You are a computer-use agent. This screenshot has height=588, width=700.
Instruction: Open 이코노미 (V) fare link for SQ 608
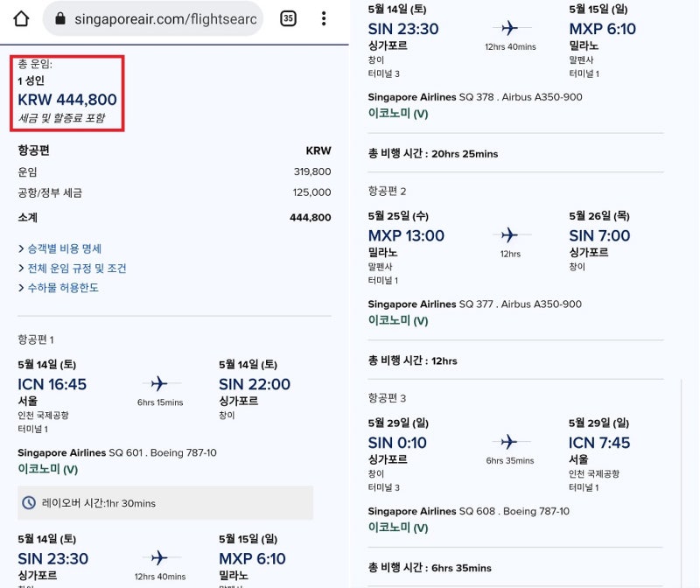(398, 528)
